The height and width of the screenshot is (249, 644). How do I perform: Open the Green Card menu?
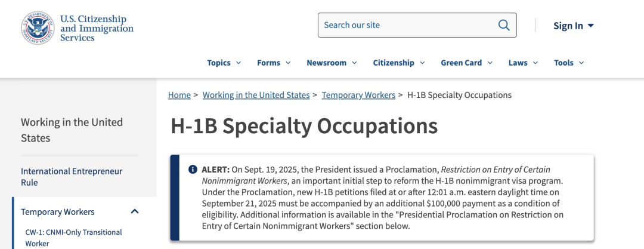pos(466,63)
